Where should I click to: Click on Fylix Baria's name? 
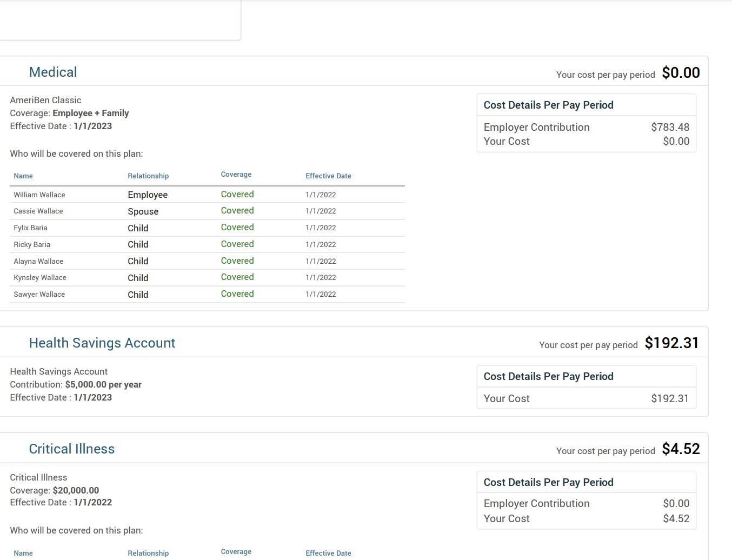[x=30, y=228]
